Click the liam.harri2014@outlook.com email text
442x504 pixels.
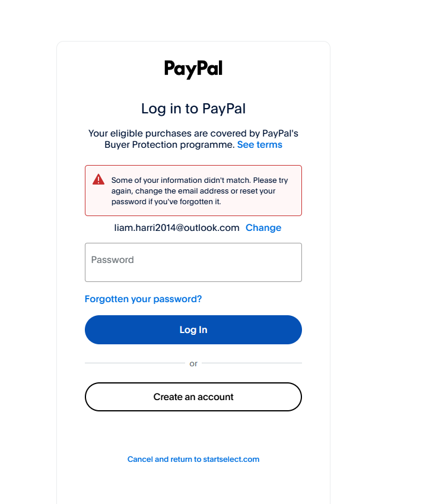click(x=177, y=227)
